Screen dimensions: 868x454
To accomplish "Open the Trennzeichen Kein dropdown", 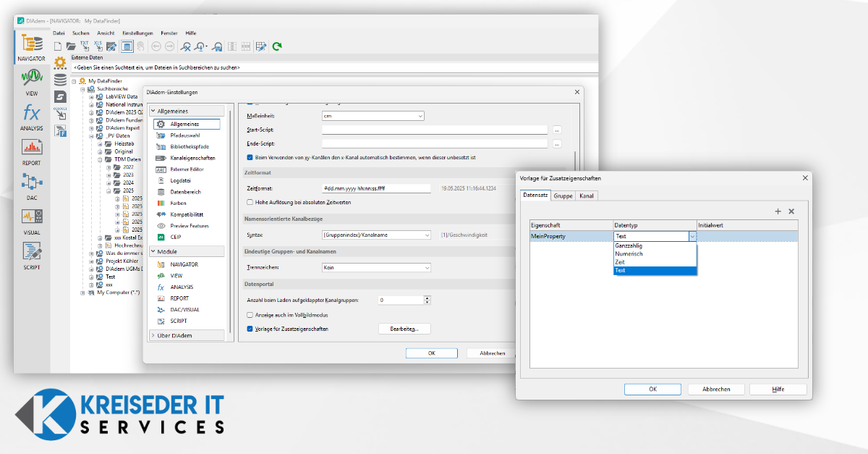I will (377, 267).
